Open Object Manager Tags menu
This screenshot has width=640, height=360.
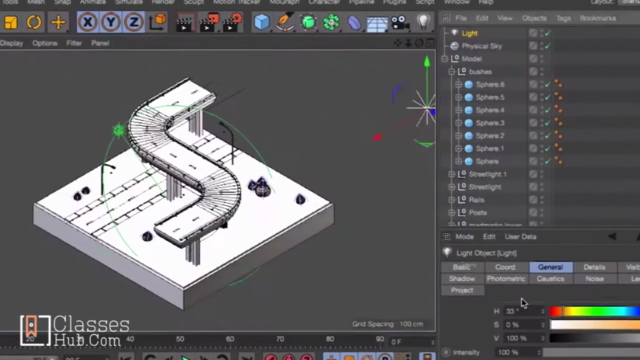pyautogui.click(x=563, y=18)
